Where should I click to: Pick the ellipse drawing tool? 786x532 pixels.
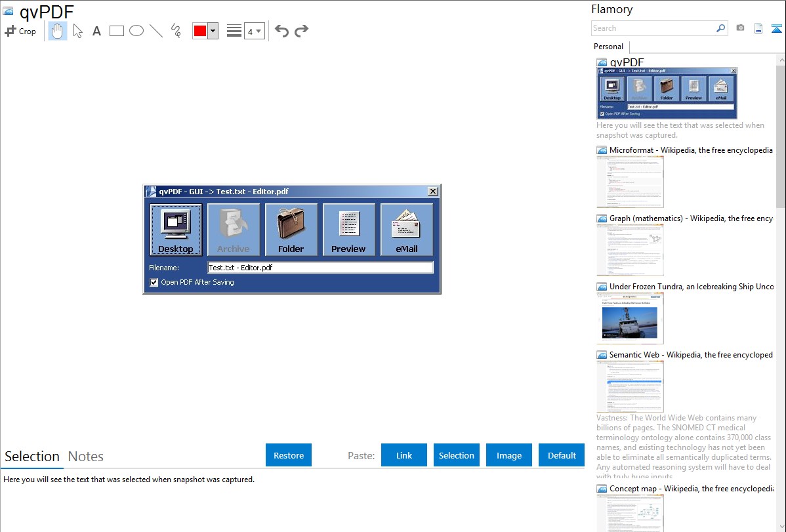136,31
